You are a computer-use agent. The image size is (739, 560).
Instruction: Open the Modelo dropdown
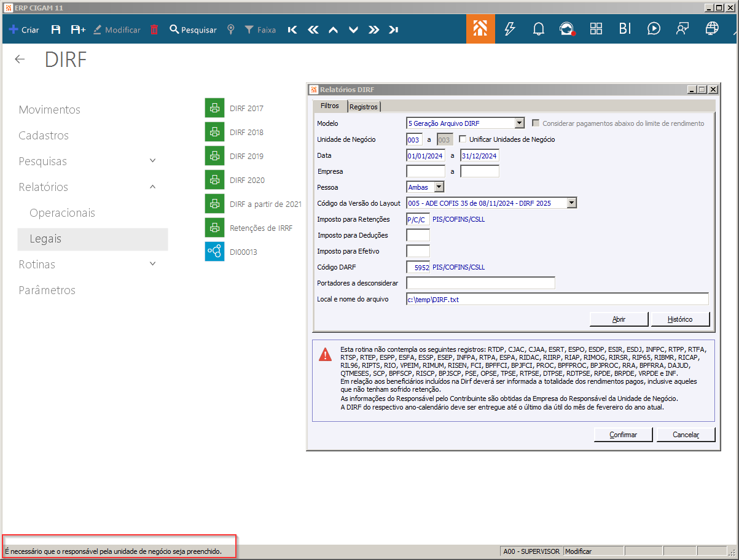coord(519,123)
